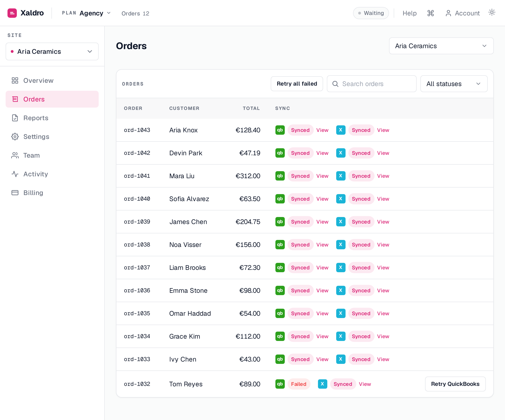Select Orders in sidebar navigation

pos(52,99)
